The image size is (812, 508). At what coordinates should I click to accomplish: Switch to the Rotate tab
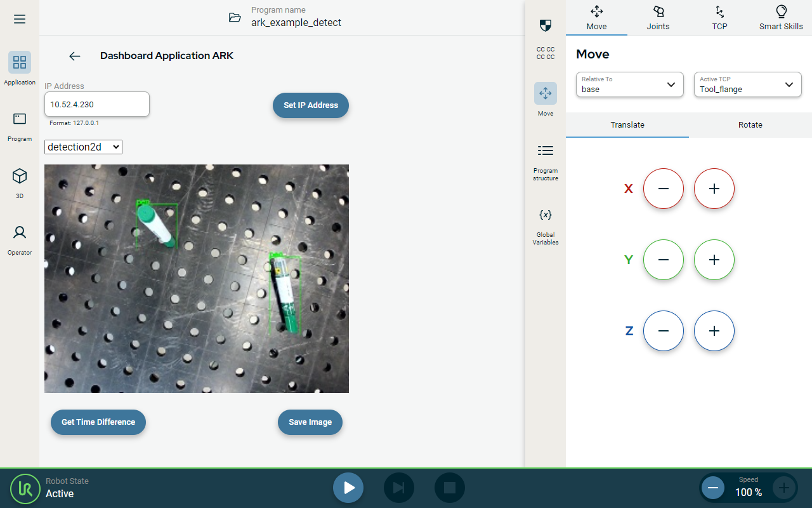coord(750,125)
